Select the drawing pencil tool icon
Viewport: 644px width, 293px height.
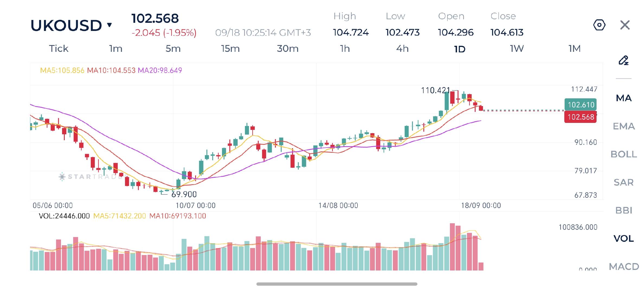click(x=623, y=60)
